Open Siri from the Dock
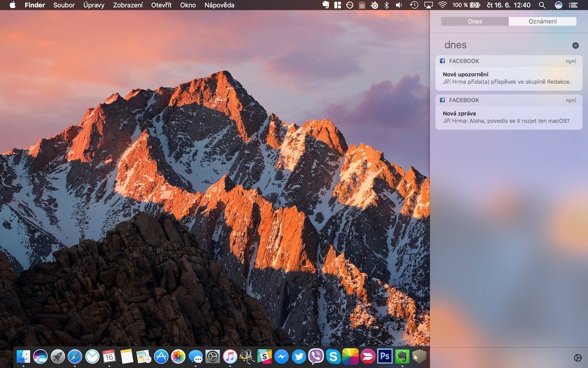Image resolution: width=588 pixels, height=368 pixels. coord(40,356)
